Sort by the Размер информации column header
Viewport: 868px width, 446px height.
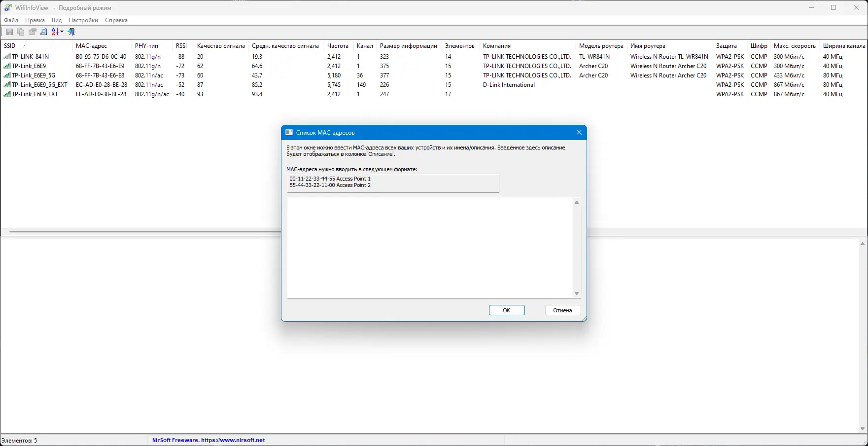(409, 46)
